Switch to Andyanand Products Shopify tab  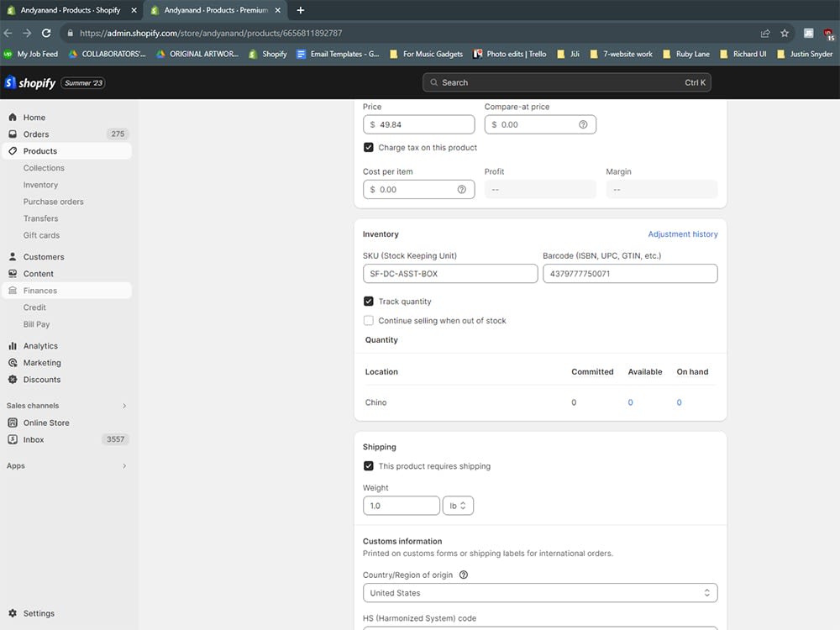click(x=70, y=10)
